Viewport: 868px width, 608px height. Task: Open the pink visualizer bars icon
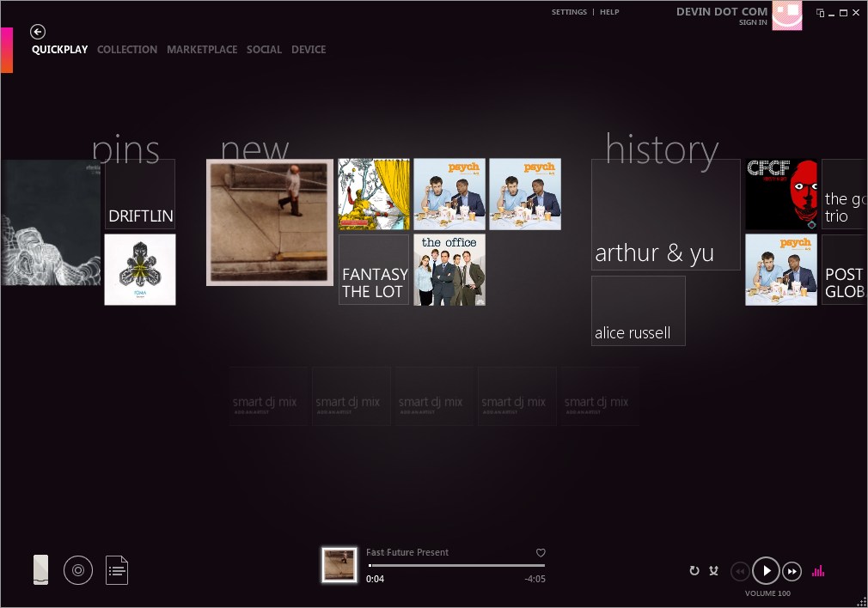pos(818,571)
